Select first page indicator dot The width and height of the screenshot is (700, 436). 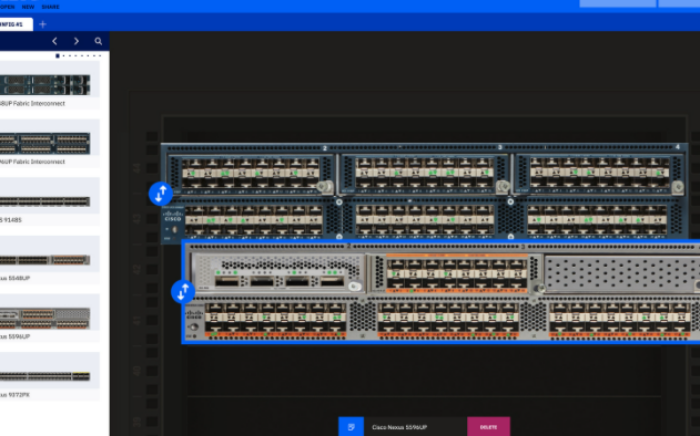58,56
